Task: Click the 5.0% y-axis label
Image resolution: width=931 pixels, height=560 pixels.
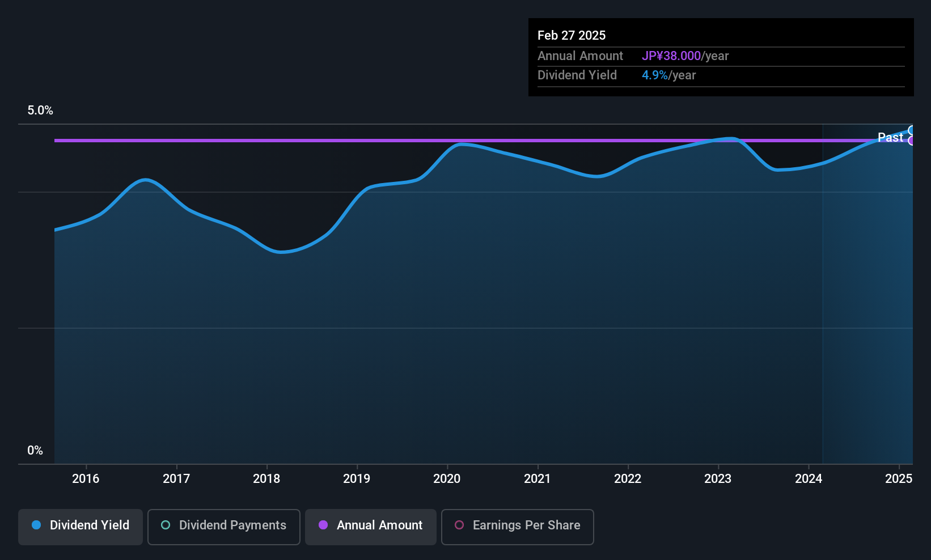Action: 40,111
